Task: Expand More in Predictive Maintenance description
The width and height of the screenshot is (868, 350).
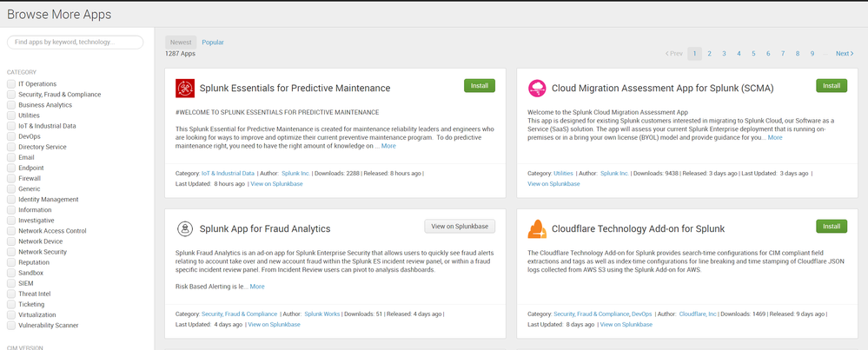Action: coord(388,146)
